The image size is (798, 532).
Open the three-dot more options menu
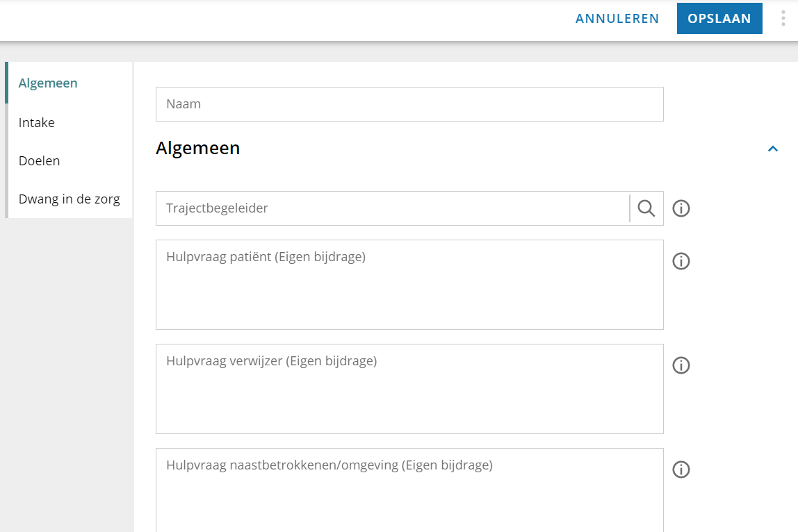pos(783,18)
